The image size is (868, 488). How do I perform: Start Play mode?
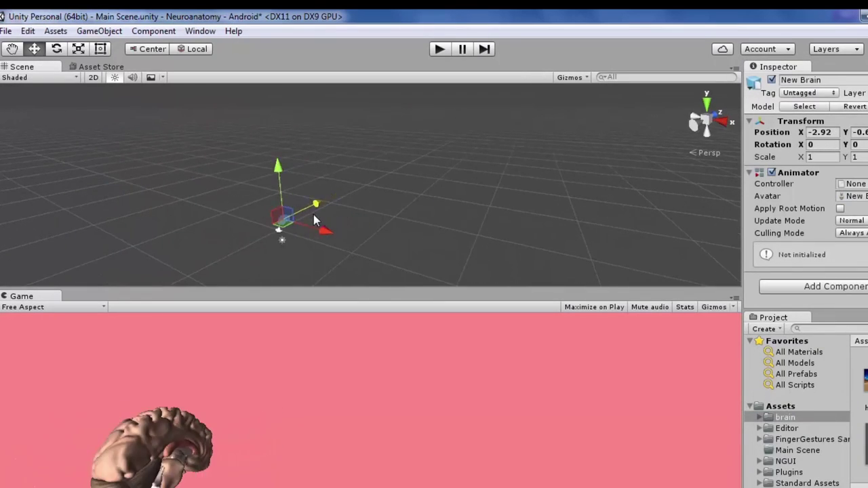[439, 49]
